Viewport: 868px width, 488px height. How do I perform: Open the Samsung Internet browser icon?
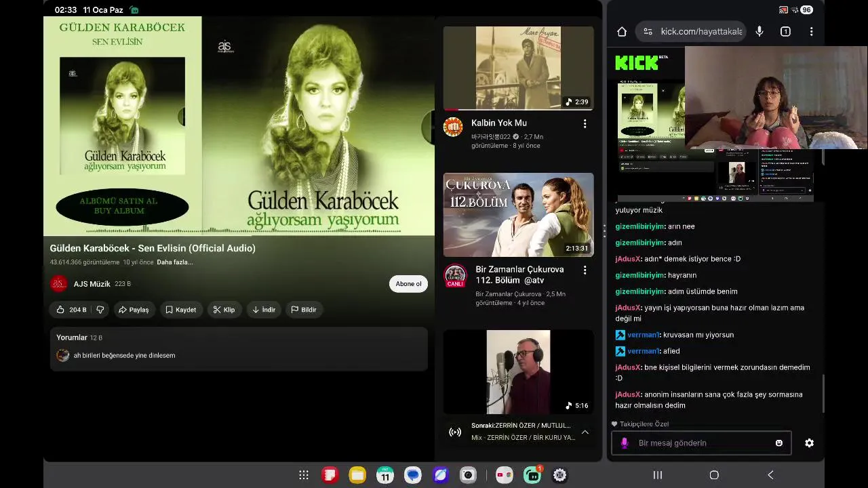point(441,475)
